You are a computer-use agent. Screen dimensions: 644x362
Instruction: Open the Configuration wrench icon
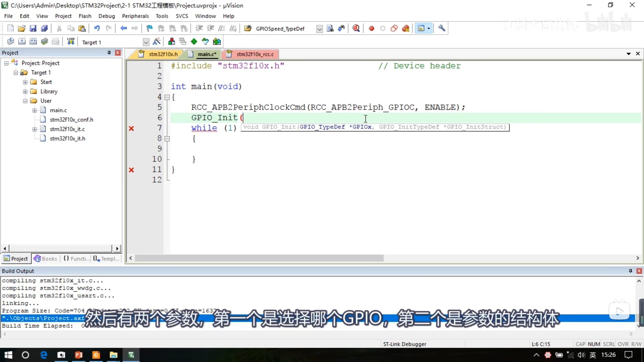click(442, 28)
